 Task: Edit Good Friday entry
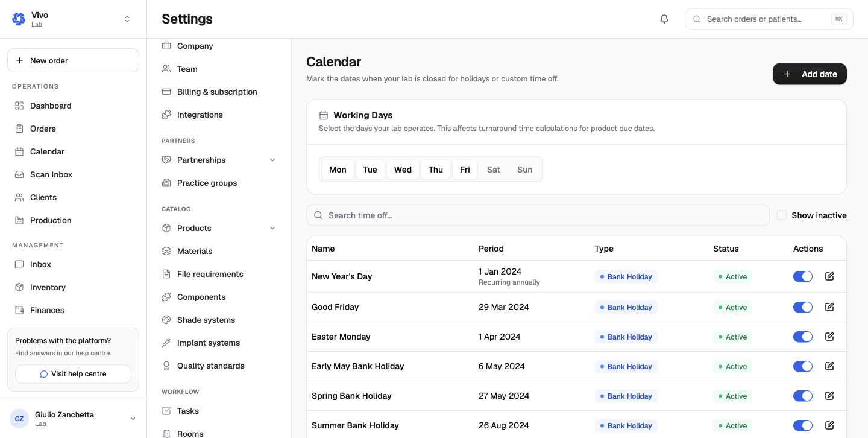pyautogui.click(x=829, y=307)
